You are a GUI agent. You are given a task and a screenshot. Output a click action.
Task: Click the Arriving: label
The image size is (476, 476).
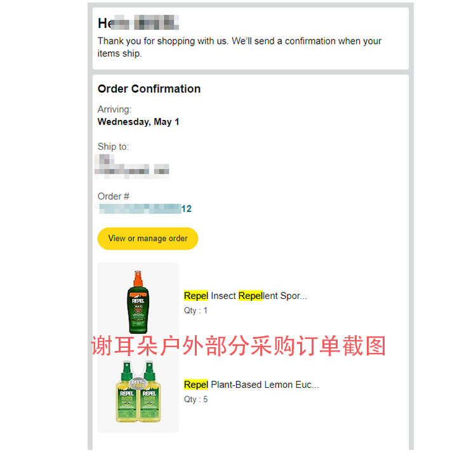[x=114, y=109]
